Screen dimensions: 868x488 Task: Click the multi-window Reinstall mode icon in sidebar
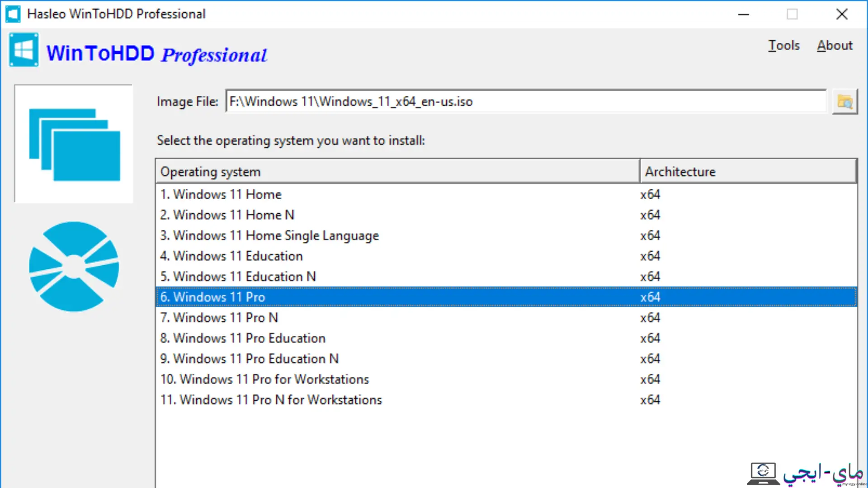click(x=74, y=144)
